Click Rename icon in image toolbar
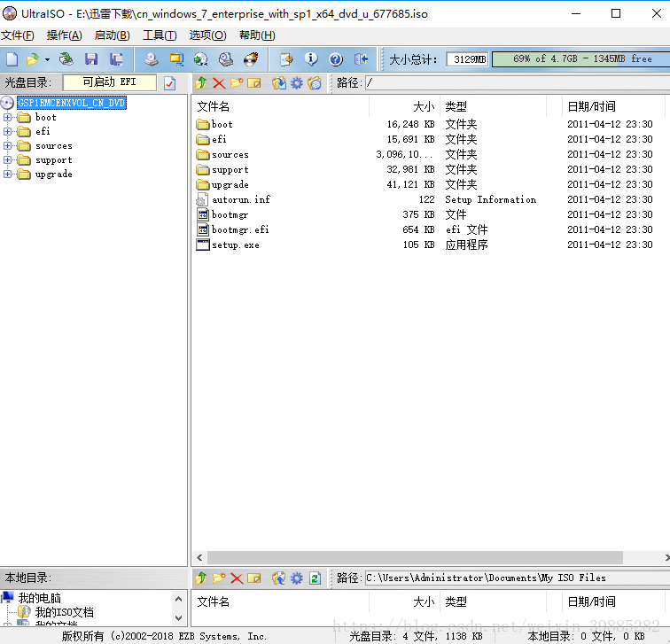This screenshot has width=670, height=644. tap(253, 83)
